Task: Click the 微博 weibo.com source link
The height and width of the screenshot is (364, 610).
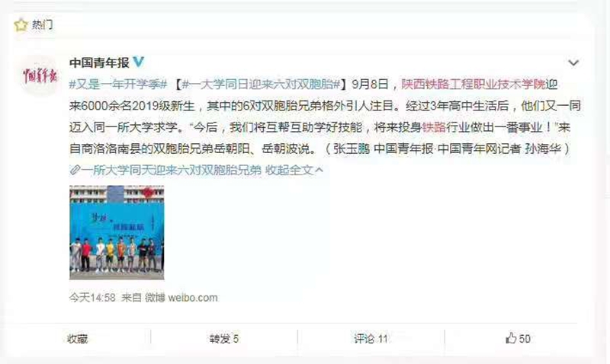Action: coord(181,298)
